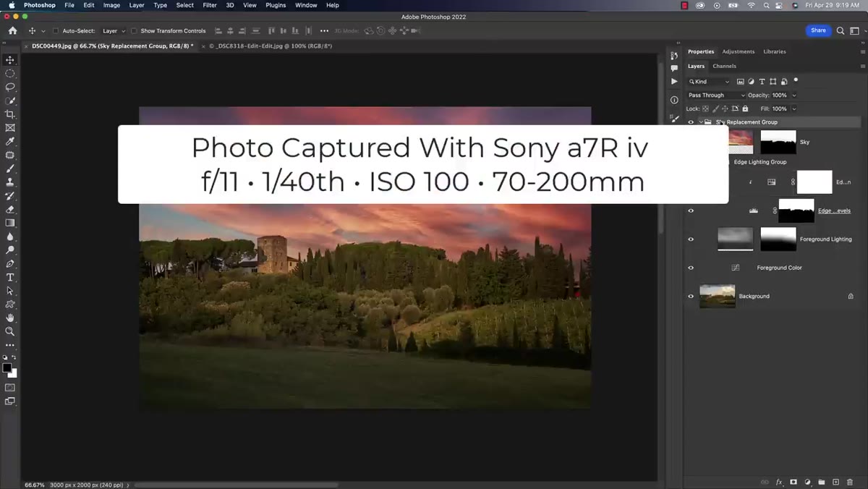The height and width of the screenshot is (489, 868).
Task: Select the Hand tool
Action: [10, 318]
